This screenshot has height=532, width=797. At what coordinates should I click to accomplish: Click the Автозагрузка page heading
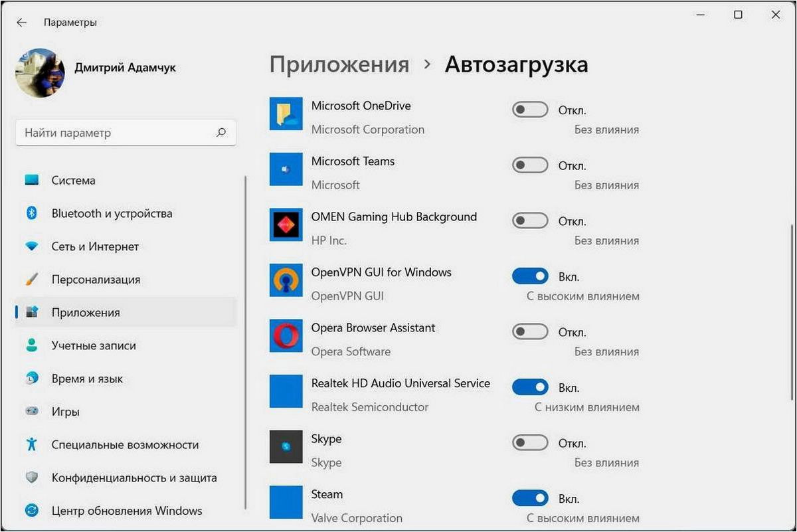coord(516,65)
